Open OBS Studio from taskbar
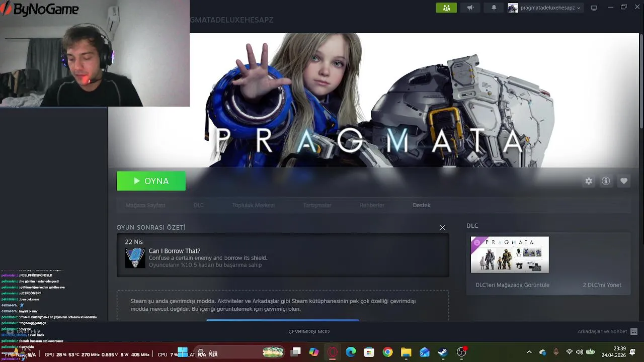This screenshot has height=362, width=644. [x=461, y=352]
